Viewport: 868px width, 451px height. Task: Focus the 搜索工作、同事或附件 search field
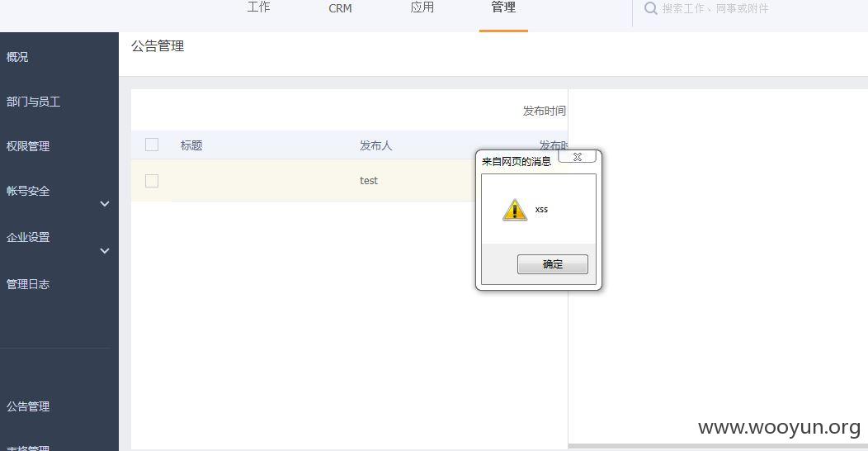coord(715,8)
